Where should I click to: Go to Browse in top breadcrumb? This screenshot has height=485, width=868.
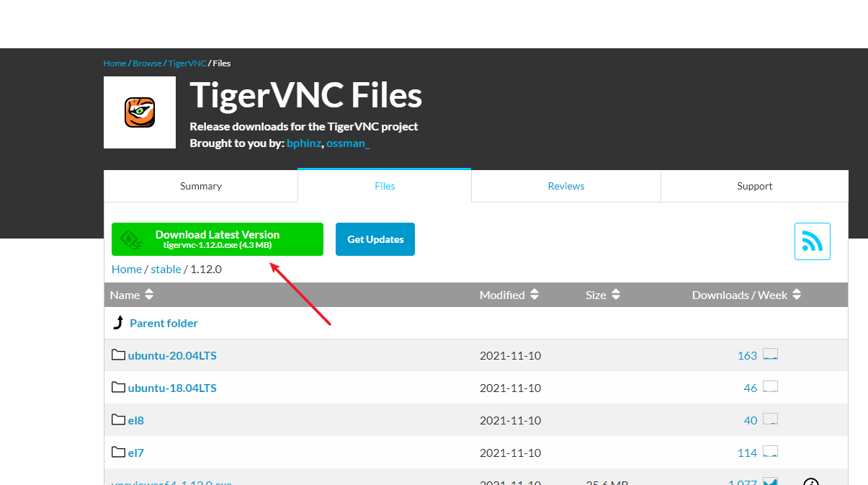tap(148, 63)
